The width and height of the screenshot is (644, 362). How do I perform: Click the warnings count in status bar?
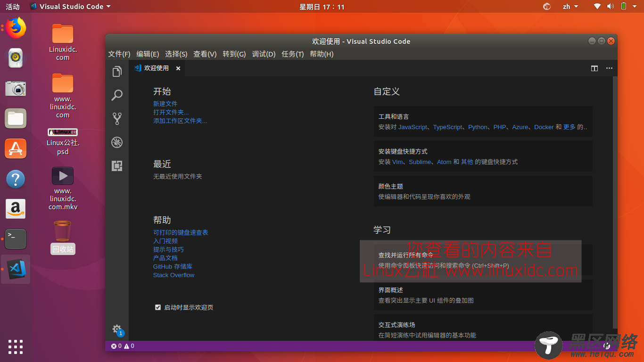point(129,346)
